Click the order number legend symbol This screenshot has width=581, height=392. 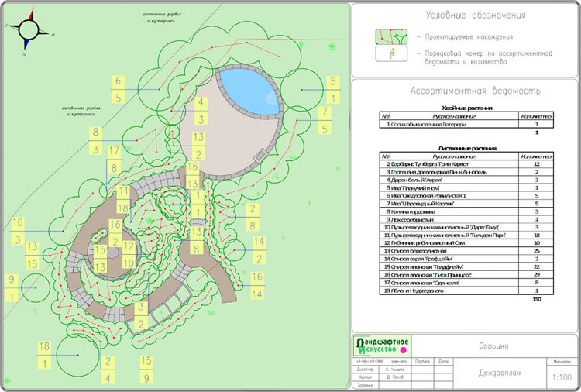pos(391,54)
